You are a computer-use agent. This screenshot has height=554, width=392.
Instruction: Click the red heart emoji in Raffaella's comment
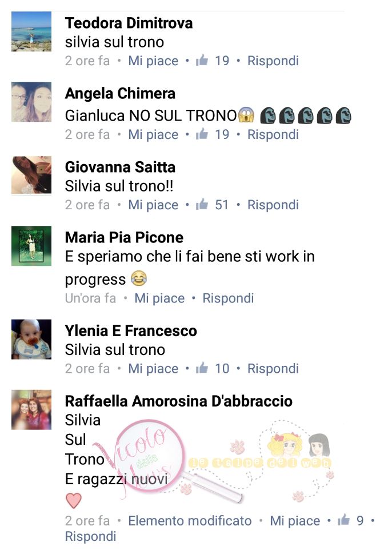74,501
